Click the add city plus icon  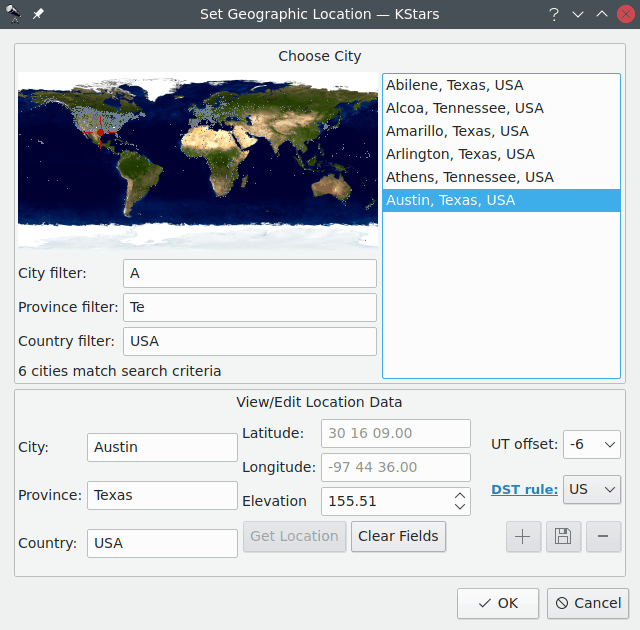(x=523, y=537)
